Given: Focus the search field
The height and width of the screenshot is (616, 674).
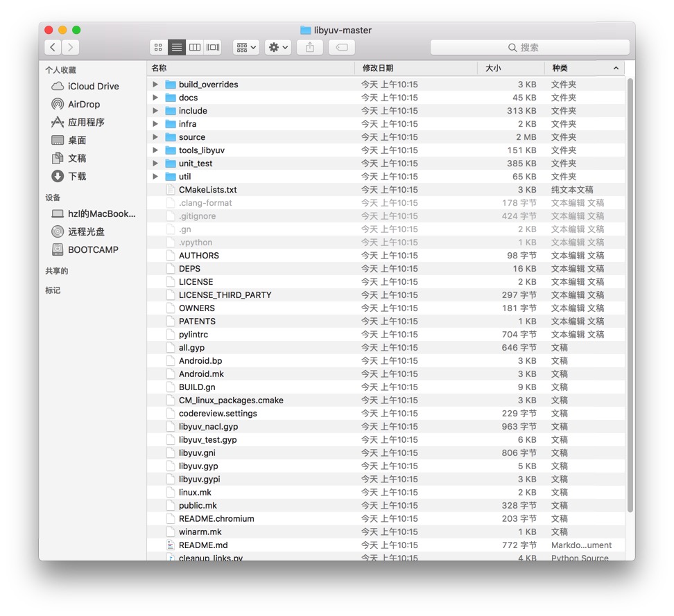Looking at the screenshot, I should (x=530, y=47).
